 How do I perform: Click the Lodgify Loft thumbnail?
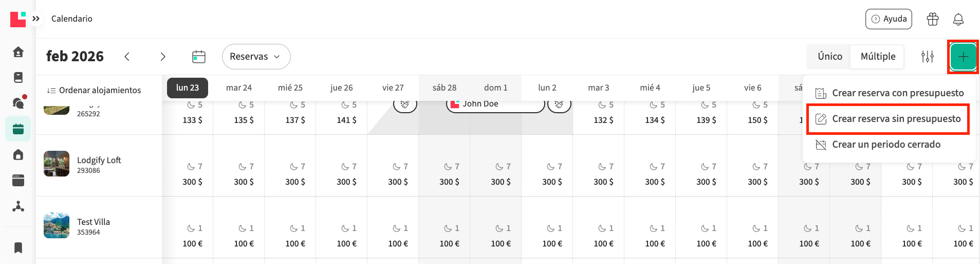tap(57, 164)
